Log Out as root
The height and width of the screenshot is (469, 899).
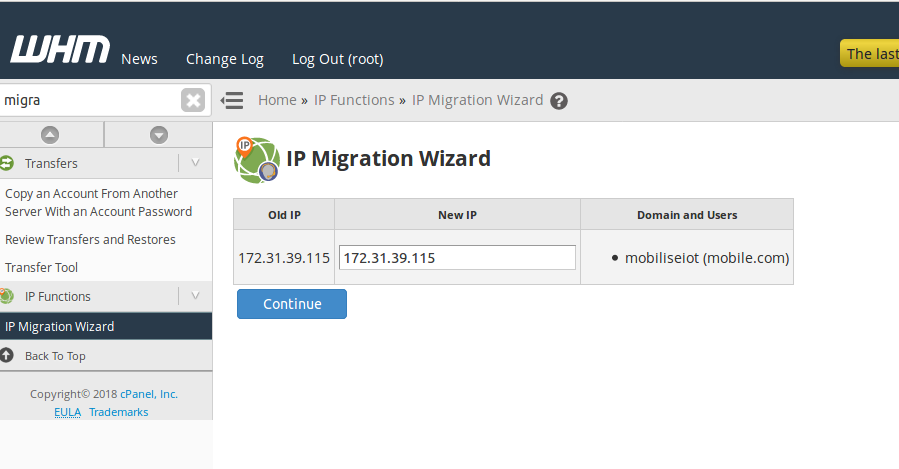point(337,59)
